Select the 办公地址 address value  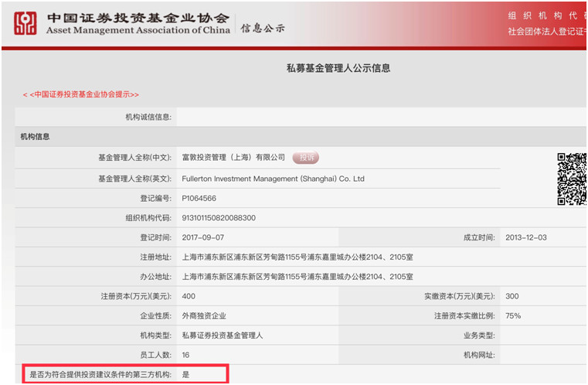pos(297,277)
